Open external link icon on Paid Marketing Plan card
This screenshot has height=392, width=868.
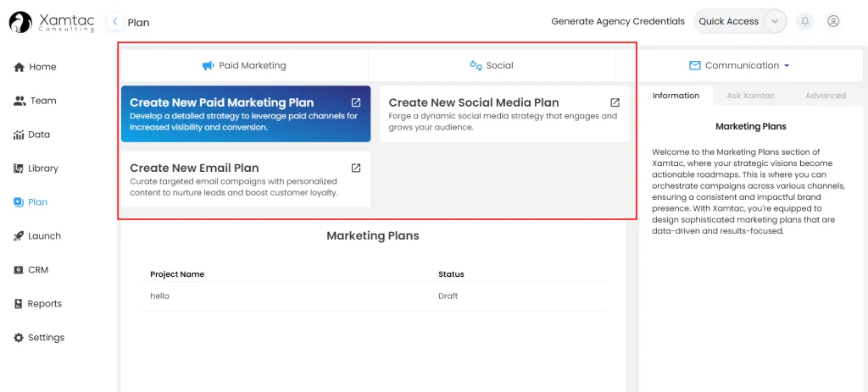pos(356,102)
